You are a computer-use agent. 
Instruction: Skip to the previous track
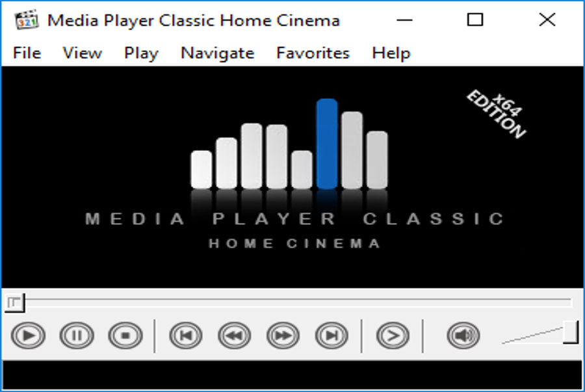(186, 335)
